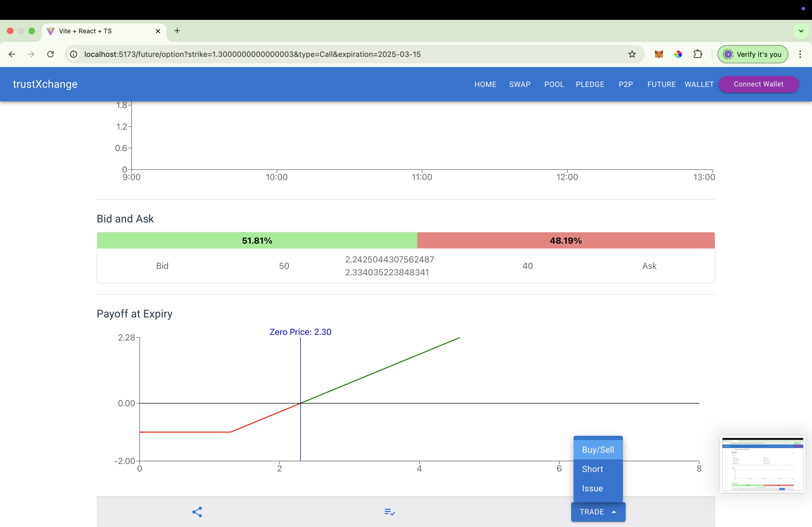The height and width of the screenshot is (527, 812).
Task: Reload the page with refresh icon
Action: point(50,54)
